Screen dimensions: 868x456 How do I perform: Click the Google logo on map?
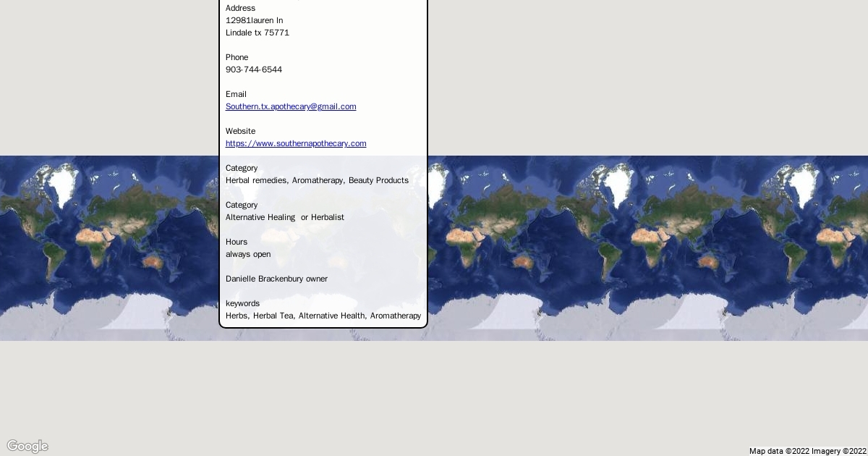pos(27,446)
